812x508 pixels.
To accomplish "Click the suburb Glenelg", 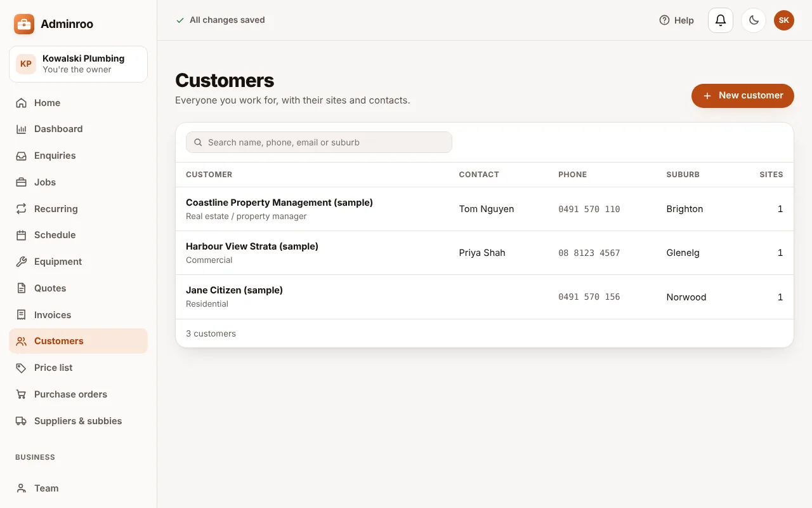I will pyautogui.click(x=683, y=253).
